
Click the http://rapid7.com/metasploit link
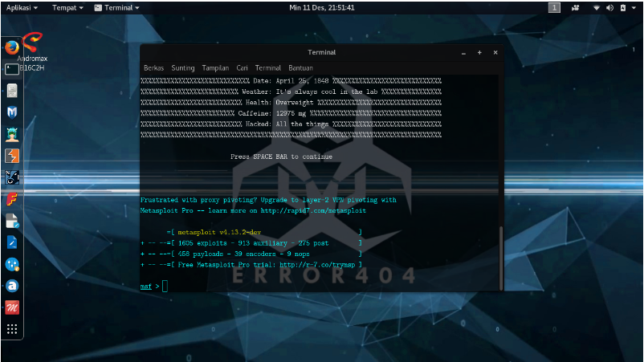[x=313, y=210]
